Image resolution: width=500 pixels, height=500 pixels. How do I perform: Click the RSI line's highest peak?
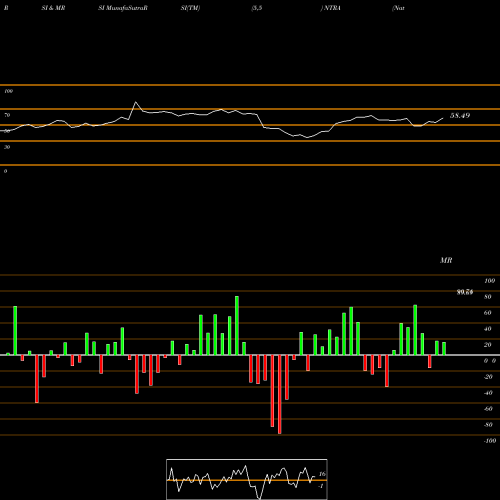click(135, 102)
